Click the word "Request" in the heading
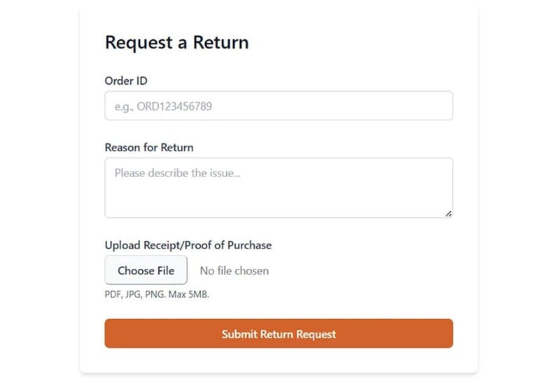The height and width of the screenshot is (392, 560). pos(137,42)
